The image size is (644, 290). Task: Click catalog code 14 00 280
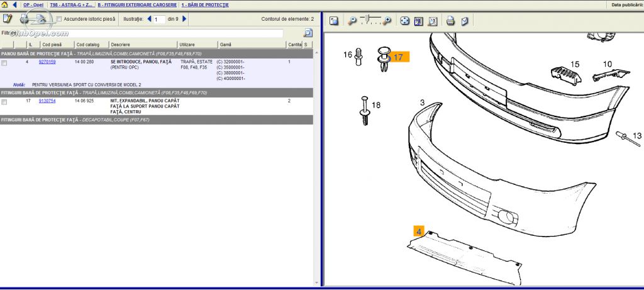click(84, 62)
